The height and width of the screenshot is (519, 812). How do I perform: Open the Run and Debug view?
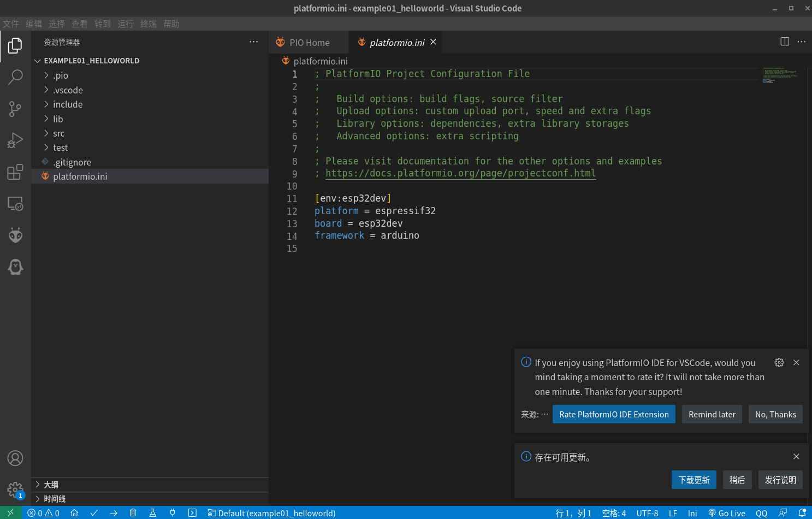(x=15, y=140)
